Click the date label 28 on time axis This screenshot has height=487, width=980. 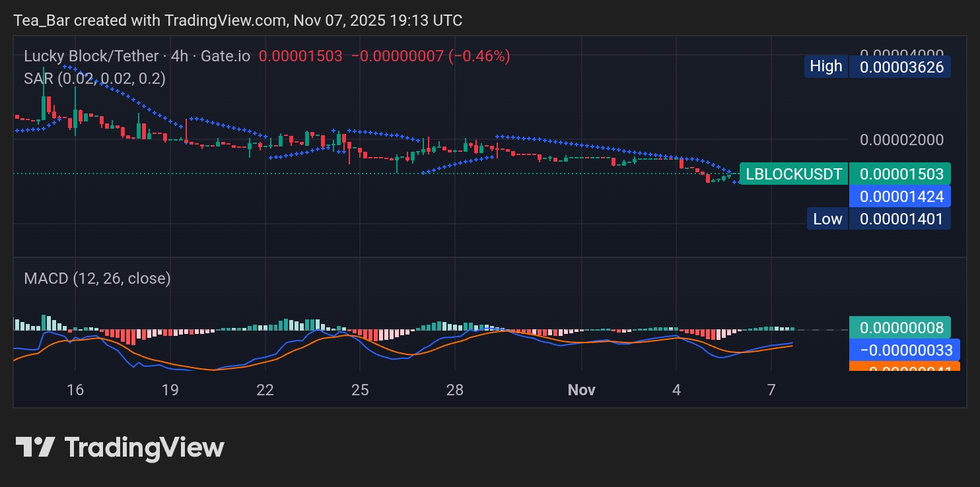click(x=455, y=390)
